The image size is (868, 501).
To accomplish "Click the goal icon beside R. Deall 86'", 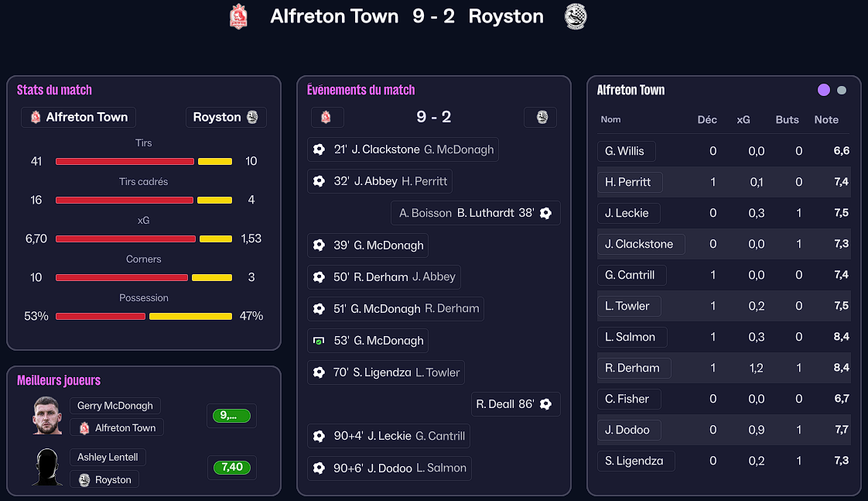I will [545, 404].
